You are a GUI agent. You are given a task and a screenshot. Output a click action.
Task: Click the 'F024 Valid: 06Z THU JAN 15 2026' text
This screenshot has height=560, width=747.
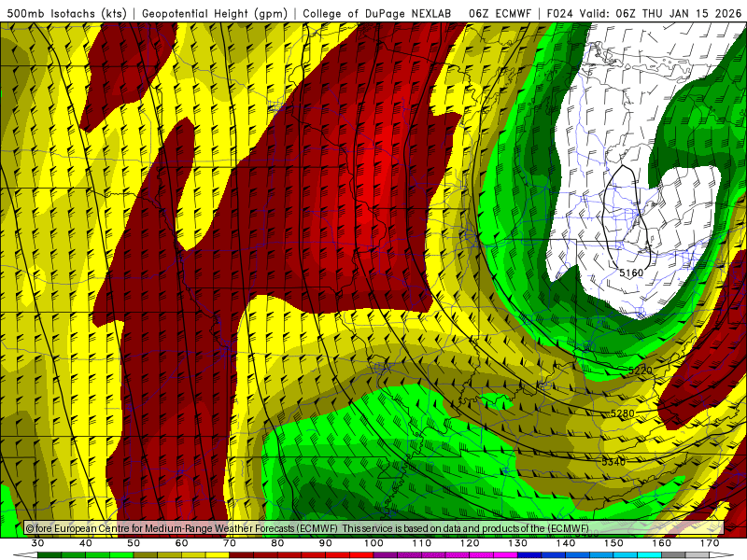tap(644, 14)
